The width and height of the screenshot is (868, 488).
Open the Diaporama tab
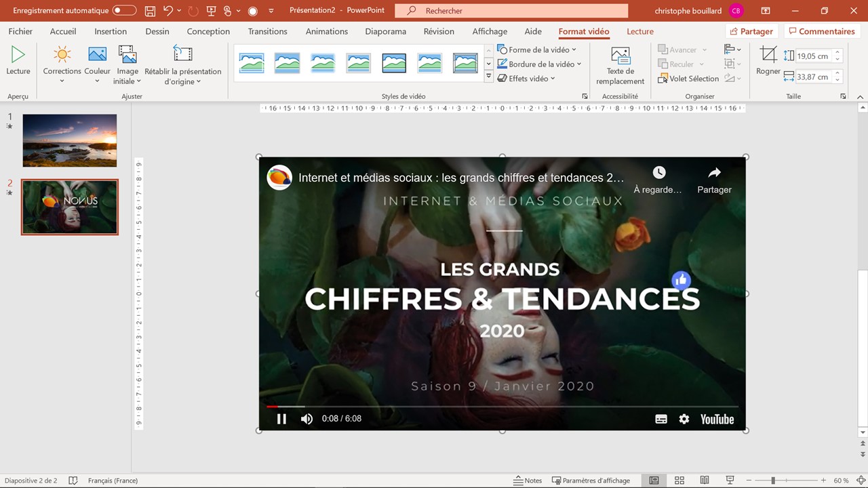[x=385, y=31]
